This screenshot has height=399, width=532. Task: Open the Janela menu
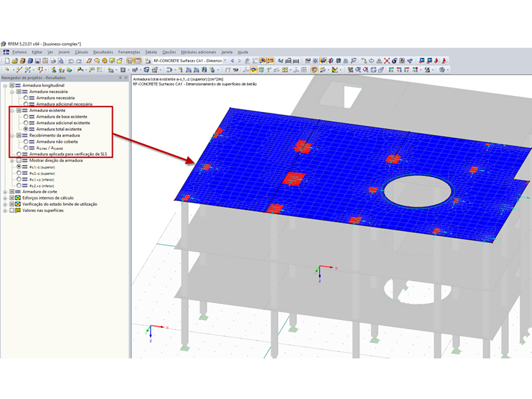tap(227, 52)
